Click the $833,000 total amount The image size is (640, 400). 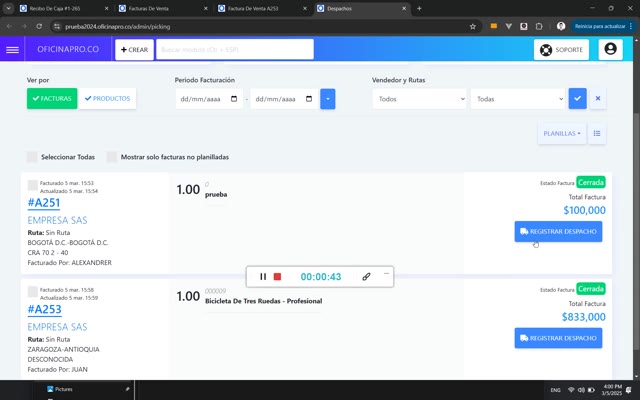coord(583,317)
